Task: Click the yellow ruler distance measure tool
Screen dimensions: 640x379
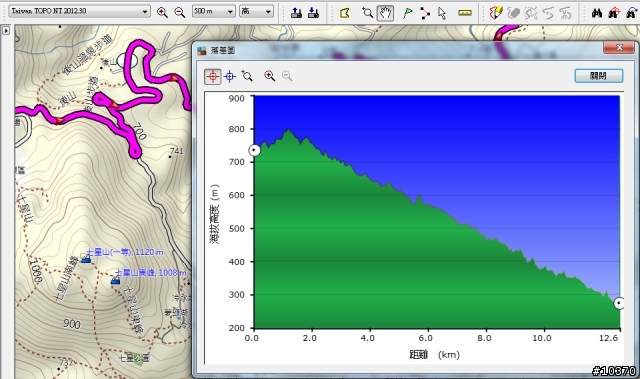Action: tap(464, 13)
